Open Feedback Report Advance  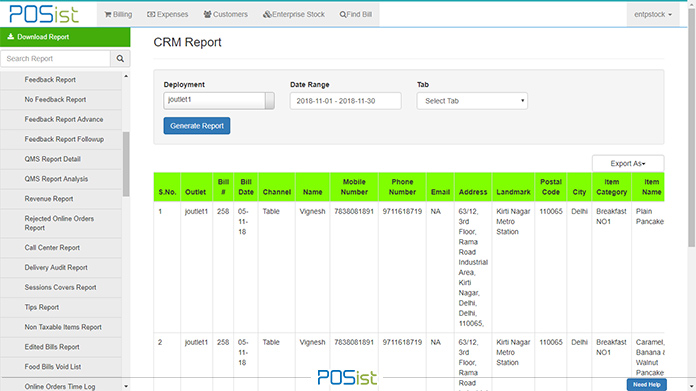pyautogui.click(x=61, y=119)
